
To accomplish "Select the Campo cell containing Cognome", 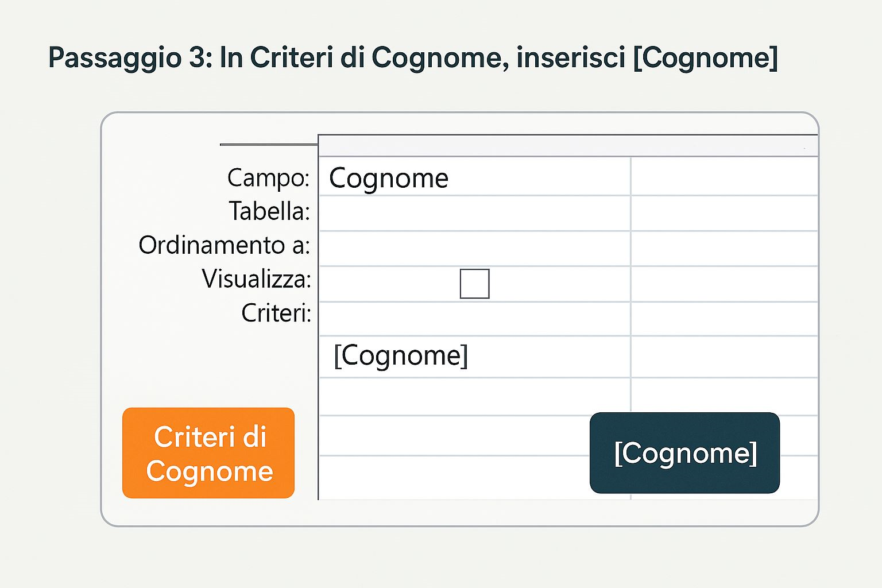I will [x=474, y=178].
